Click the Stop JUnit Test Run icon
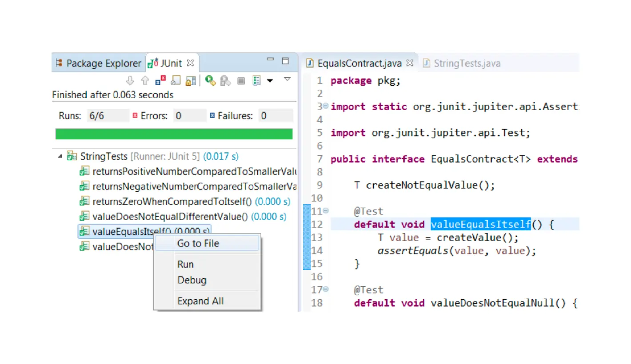The height and width of the screenshot is (364, 631). click(240, 80)
